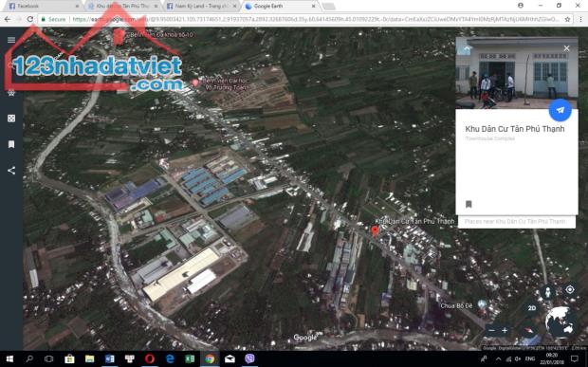Click the I'm Feeling Lucky dice icon
The height and width of the screenshot is (367, 588).
pyautogui.click(x=11, y=119)
